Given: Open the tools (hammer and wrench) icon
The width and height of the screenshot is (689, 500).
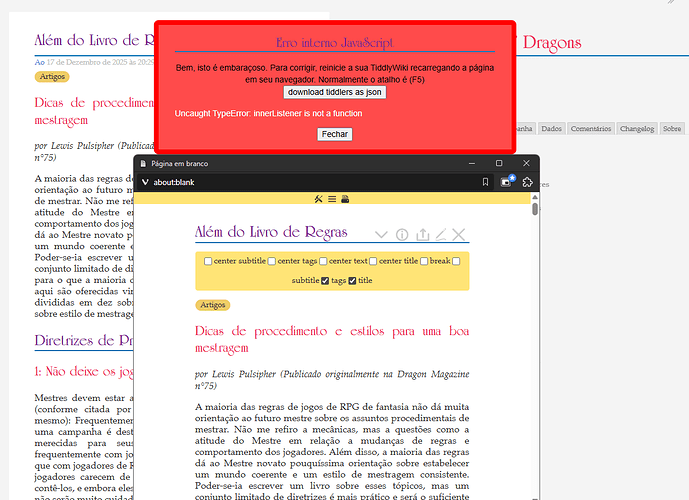Looking at the screenshot, I should [x=318, y=199].
